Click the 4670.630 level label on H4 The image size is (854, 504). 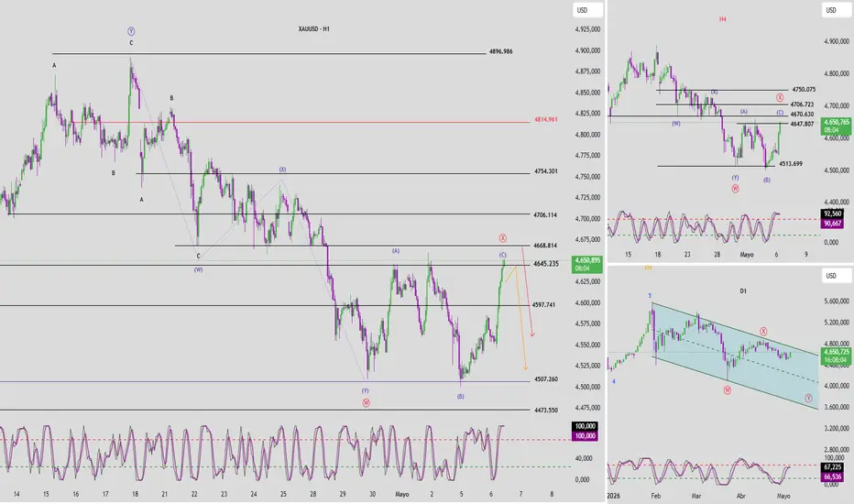click(802, 115)
